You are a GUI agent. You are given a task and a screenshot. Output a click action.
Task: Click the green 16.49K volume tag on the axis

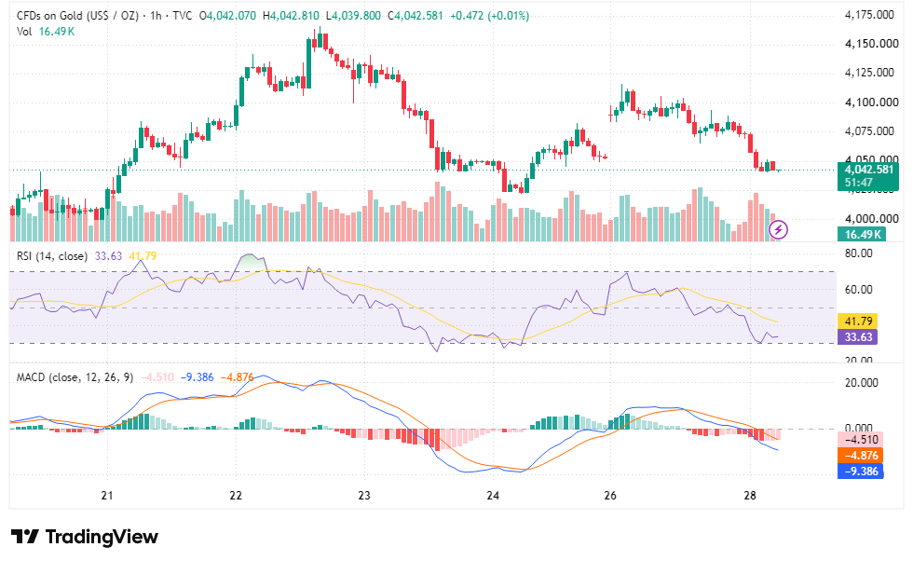tap(862, 235)
